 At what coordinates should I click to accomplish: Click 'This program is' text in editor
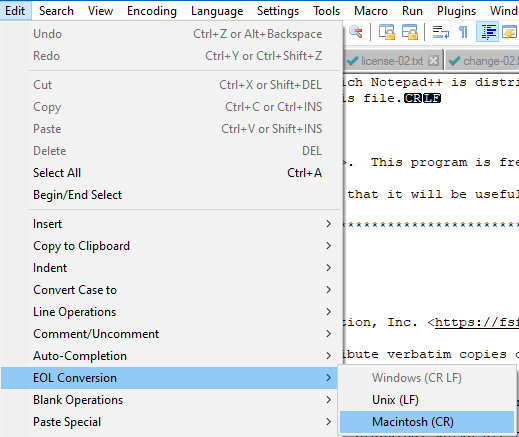coord(431,162)
